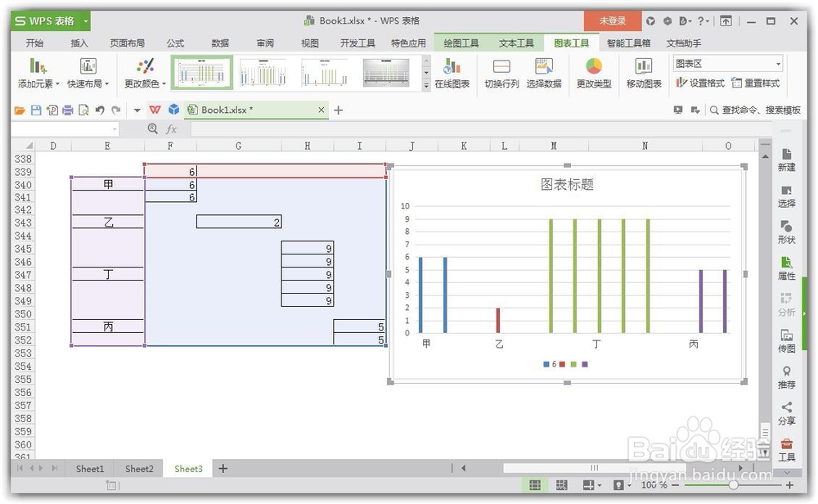Image resolution: width=818 pixels, height=504 pixels.
Task: Click the insert function fx icon
Action: 171,129
